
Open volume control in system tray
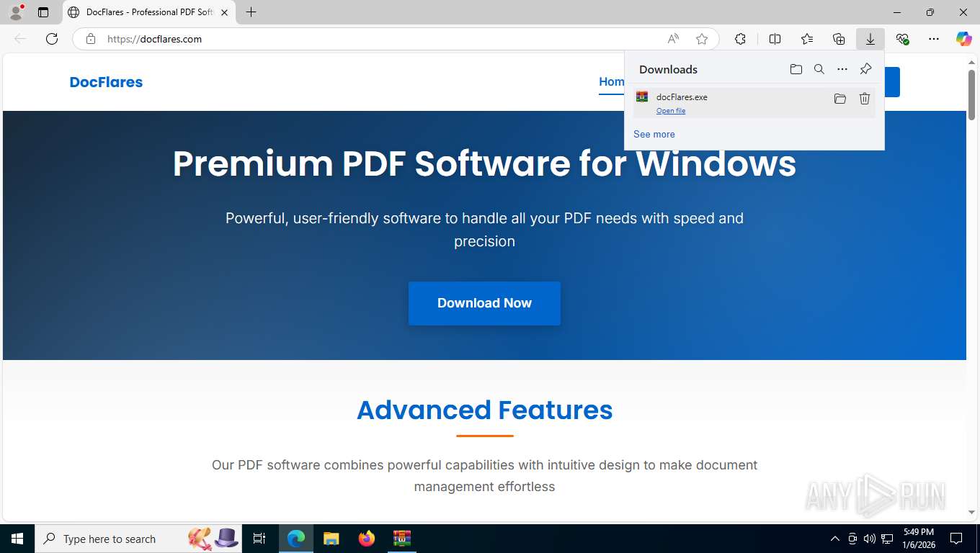(870, 539)
